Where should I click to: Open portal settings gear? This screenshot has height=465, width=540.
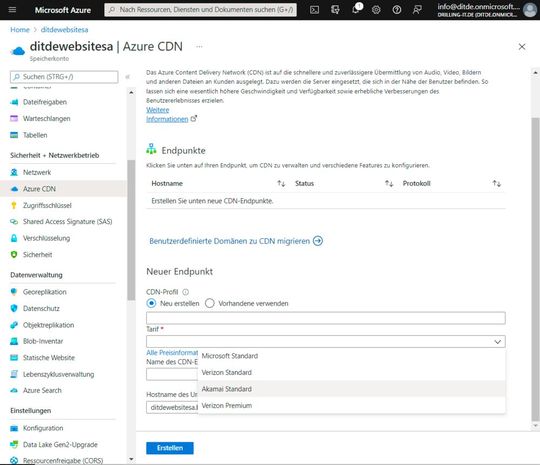[376, 10]
